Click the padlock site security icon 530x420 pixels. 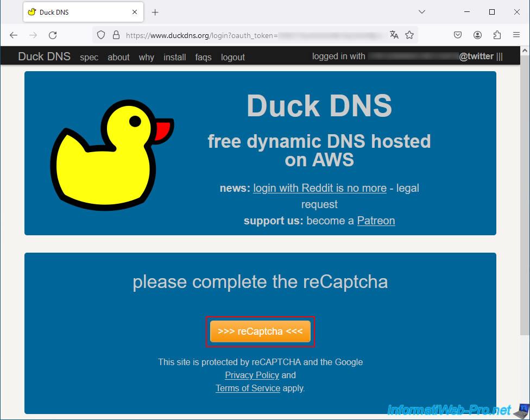pos(115,35)
